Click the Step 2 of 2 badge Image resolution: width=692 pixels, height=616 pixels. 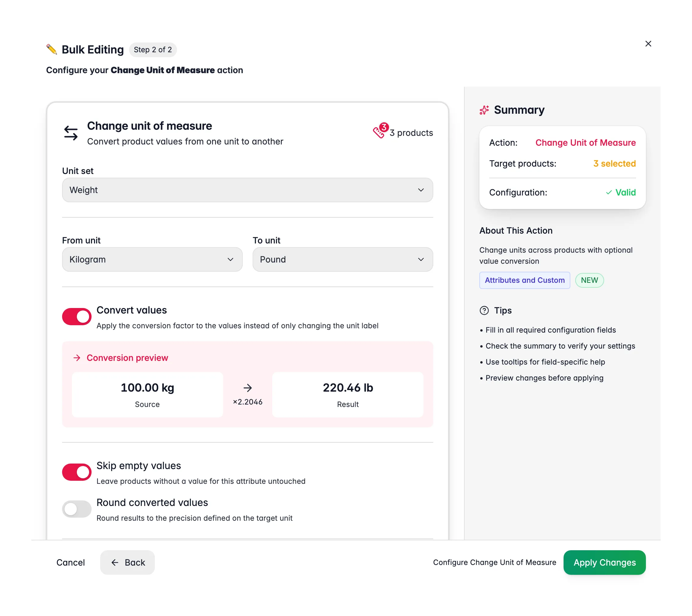153,50
